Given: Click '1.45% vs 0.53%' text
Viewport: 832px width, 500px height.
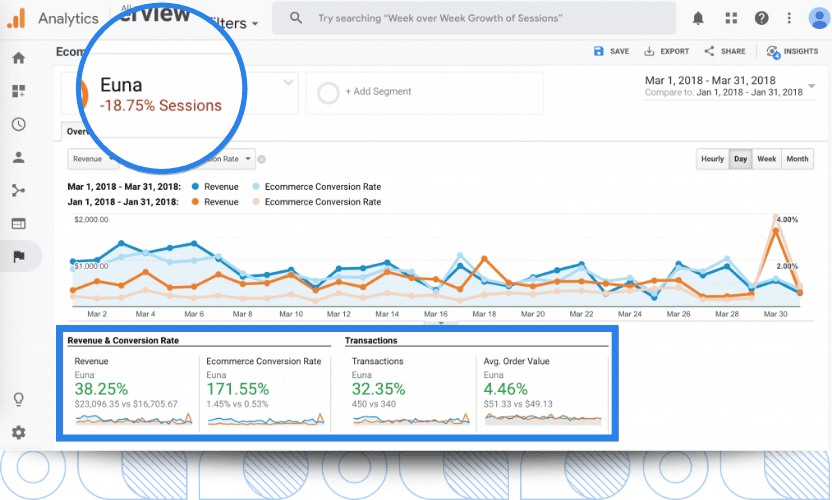Looking at the screenshot, I should (x=237, y=404).
